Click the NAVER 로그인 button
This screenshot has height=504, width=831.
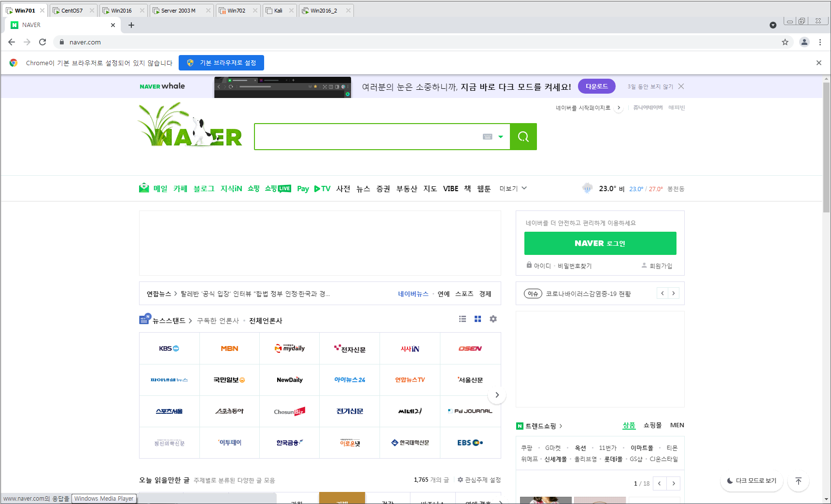click(600, 243)
